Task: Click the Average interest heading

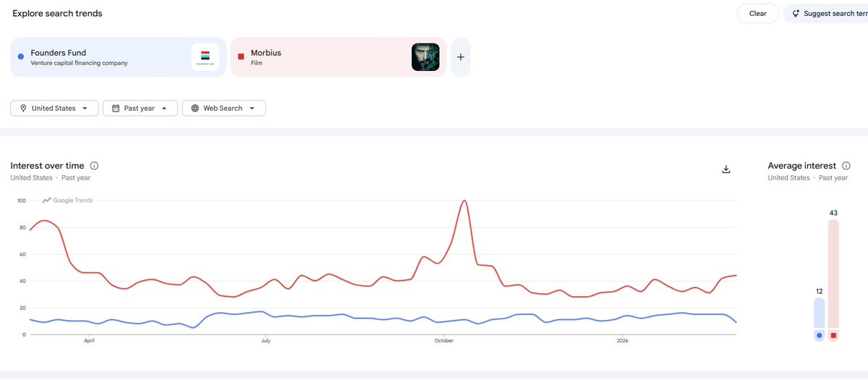Action: click(x=801, y=166)
